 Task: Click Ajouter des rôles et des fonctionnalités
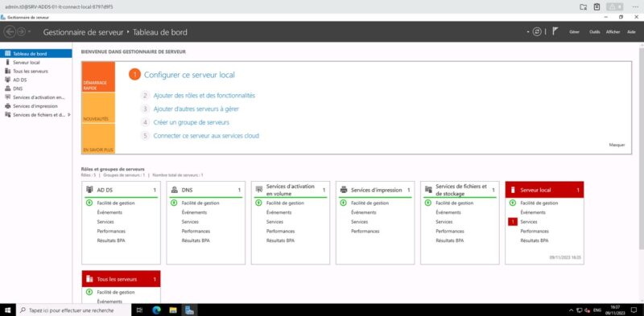pyautogui.click(x=204, y=96)
